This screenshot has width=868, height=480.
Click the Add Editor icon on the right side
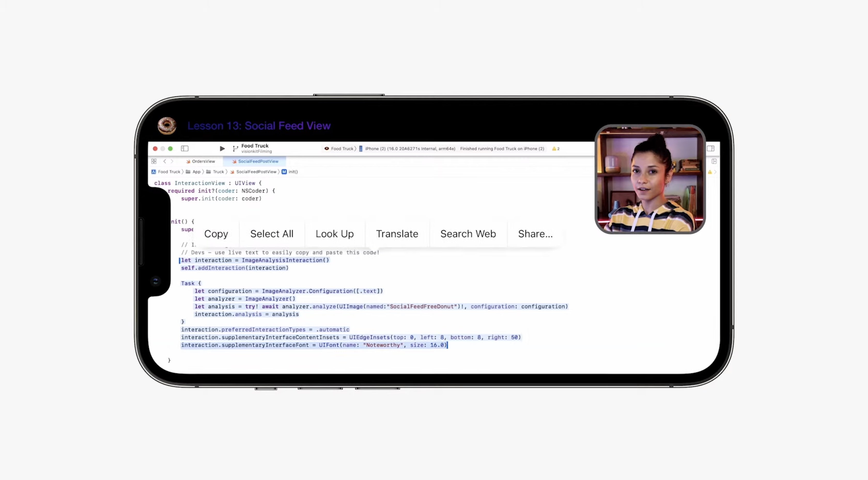tap(714, 161)
